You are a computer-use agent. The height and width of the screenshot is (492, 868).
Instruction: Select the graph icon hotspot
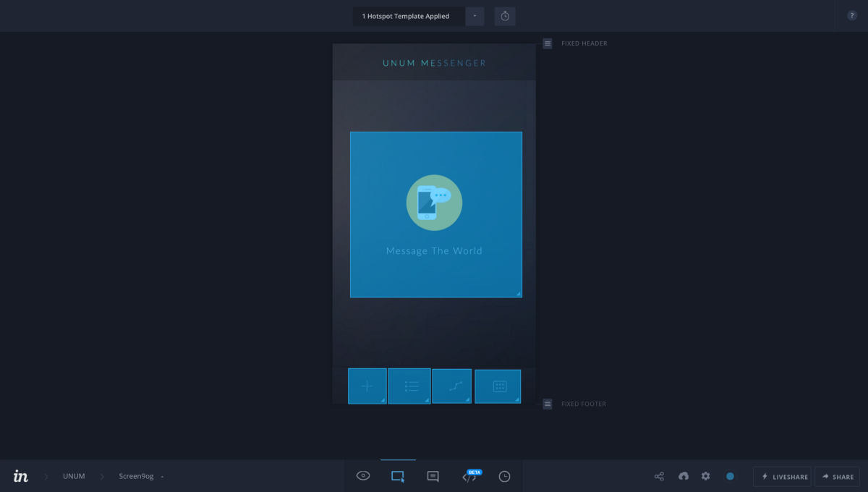click(452, 386)
